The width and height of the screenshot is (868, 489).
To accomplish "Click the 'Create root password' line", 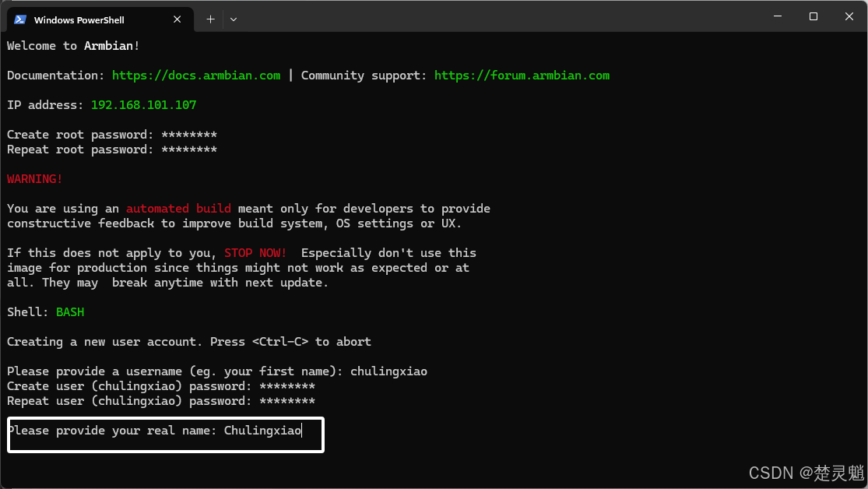I will [112, 135].
